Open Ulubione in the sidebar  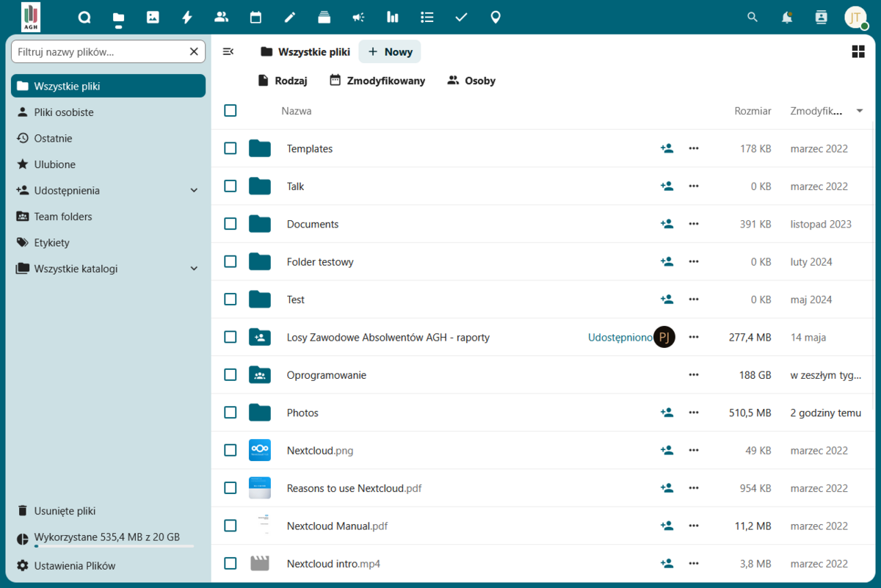click(54, 164)
